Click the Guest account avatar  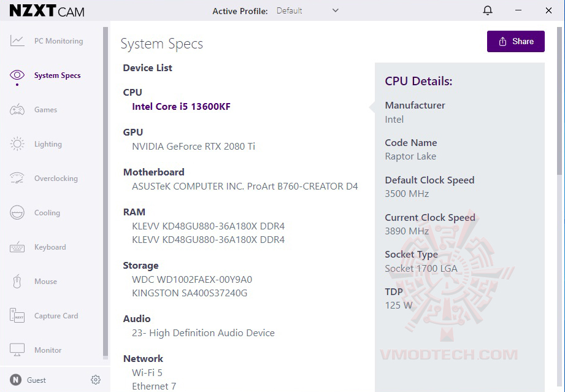16,380
